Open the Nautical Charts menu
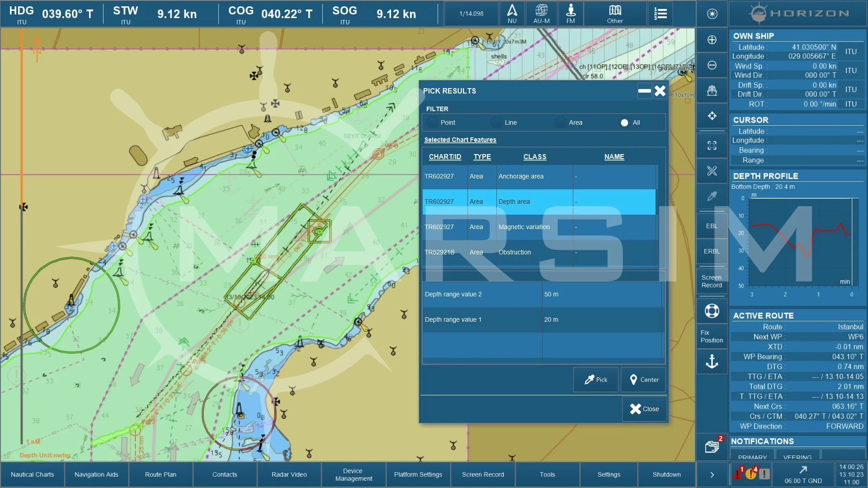The width and height of the screenshot is (868, 488). pos(33,474)
